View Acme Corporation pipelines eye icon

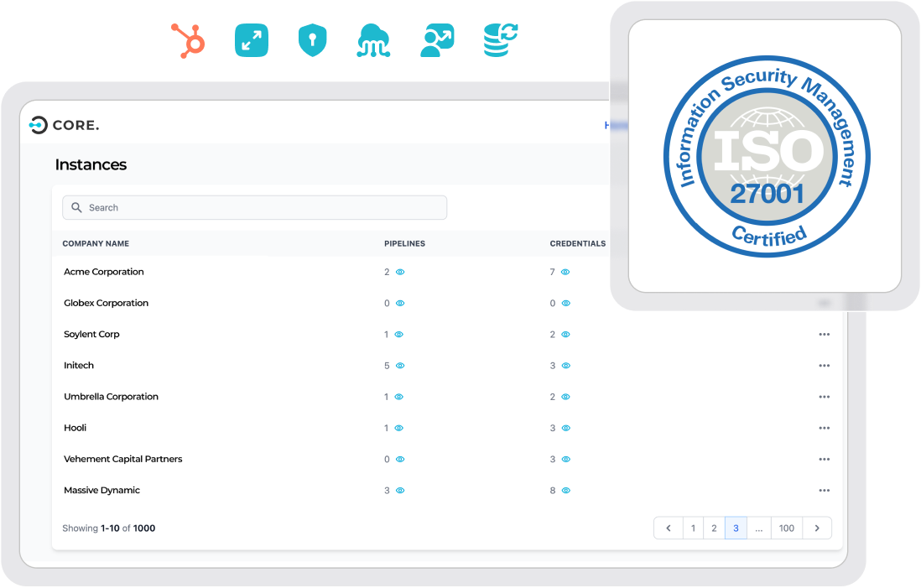click(x=401, y=272)
